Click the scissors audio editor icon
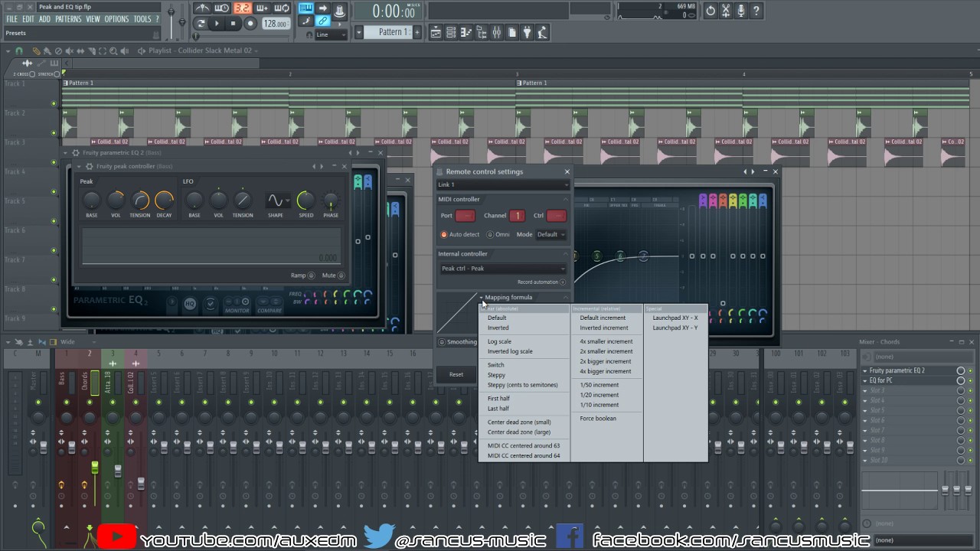The width and height of the screenshot is (980, 551). 726,11
